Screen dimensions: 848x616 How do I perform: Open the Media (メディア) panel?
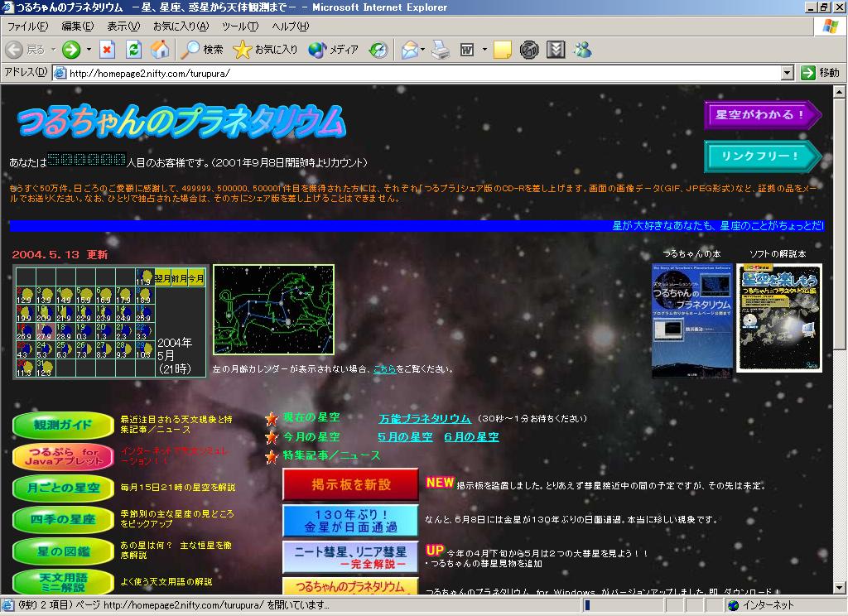pyautogui.click(x=333, y=50)
